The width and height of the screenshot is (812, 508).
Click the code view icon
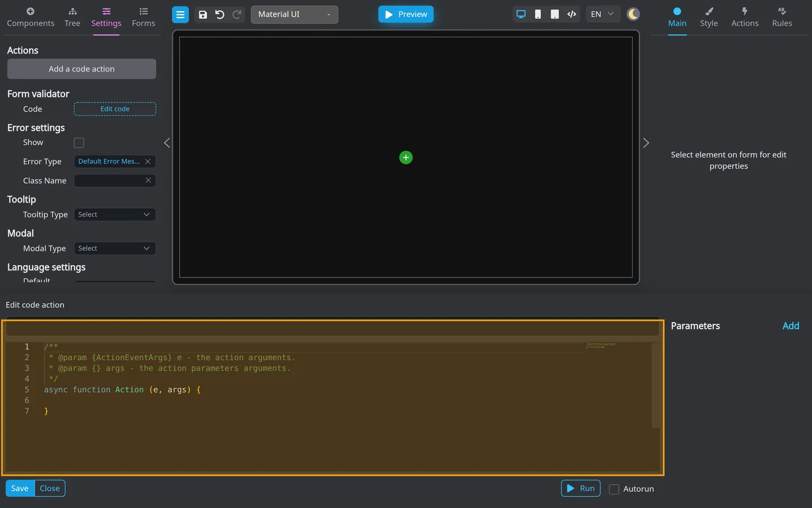click(572, 14)
